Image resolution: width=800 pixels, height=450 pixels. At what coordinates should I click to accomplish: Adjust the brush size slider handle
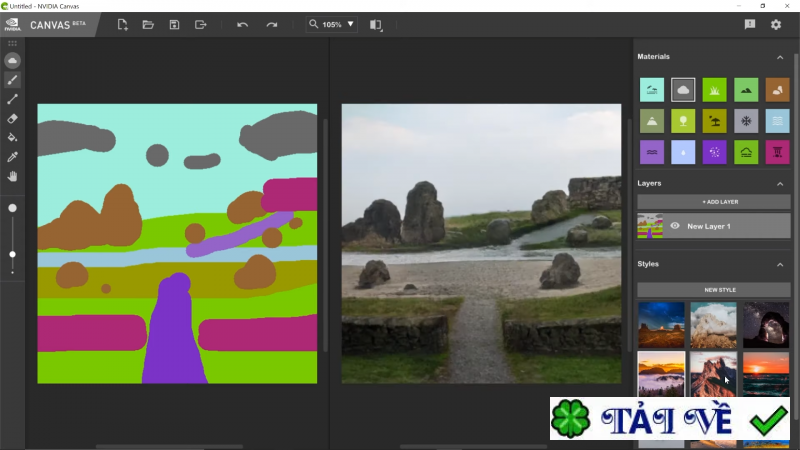13,254
